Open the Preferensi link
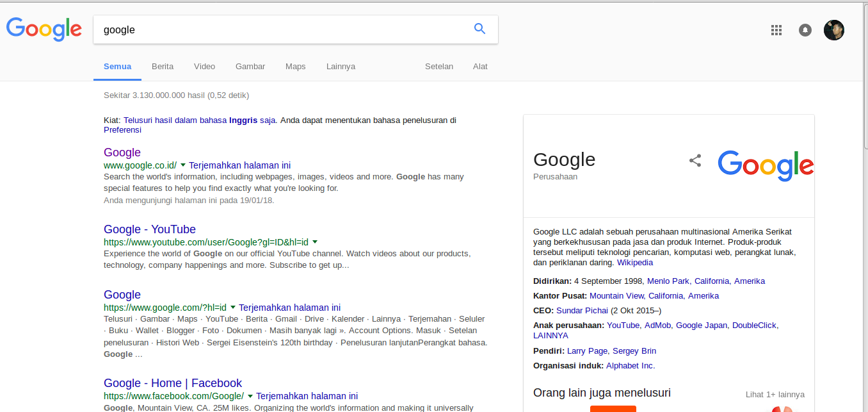This screenshot has height=412, width=868. point(122,130)
